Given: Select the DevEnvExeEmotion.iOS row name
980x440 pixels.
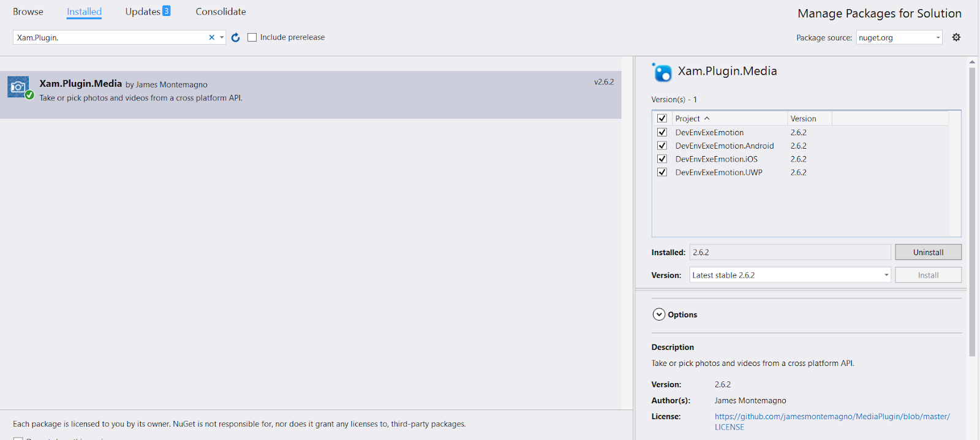Looking at the screenshot, I should click(716, 159).
